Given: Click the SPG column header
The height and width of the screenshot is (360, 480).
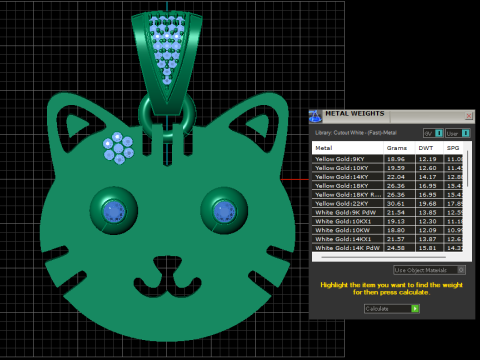Looking at the screenshot, I should tap(453, 148).
